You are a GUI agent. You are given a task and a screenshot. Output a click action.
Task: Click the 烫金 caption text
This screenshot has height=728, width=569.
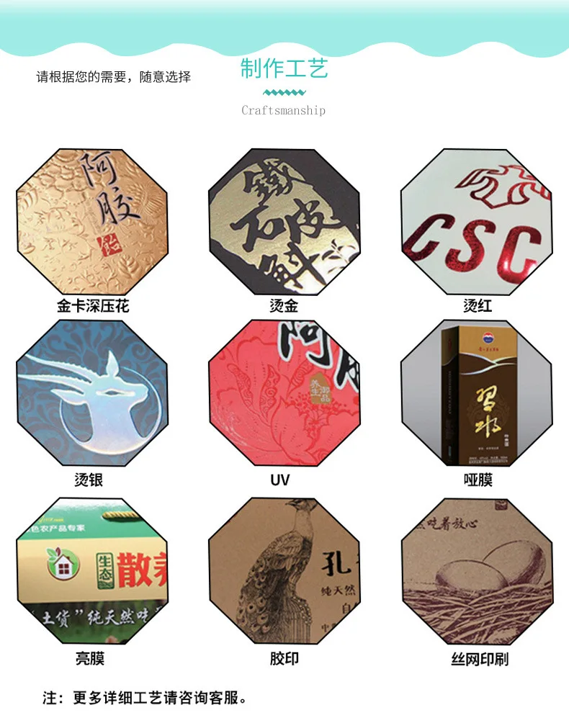tap(284, 306)
